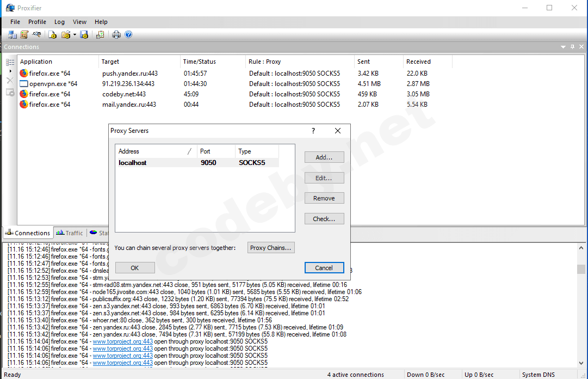Cancel the Proxy Servers dialog
588x379 pixels.
point(324,267)
